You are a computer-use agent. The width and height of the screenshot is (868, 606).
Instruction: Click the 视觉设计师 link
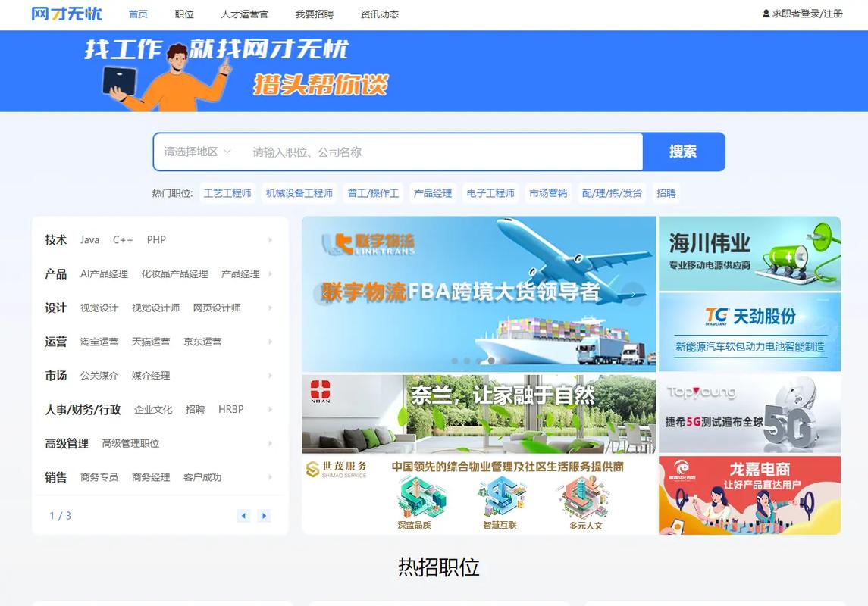pos(155,308)
